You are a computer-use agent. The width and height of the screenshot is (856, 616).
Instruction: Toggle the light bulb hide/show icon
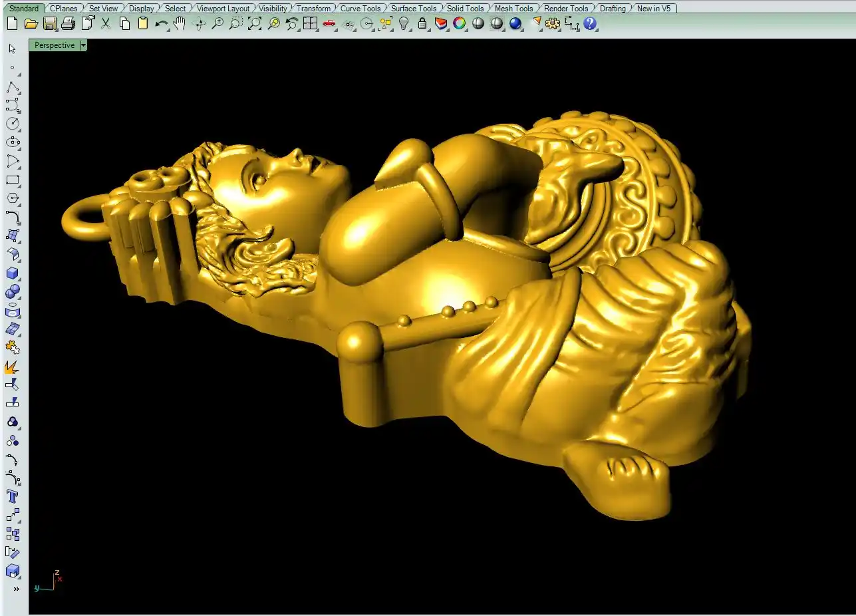(403, 24)
